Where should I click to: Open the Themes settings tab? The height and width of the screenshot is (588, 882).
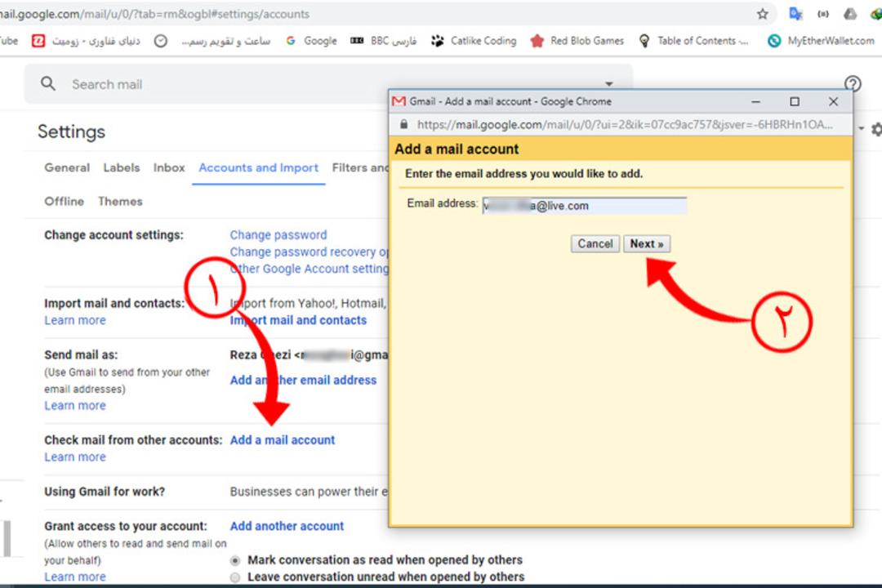click(120, 202)
